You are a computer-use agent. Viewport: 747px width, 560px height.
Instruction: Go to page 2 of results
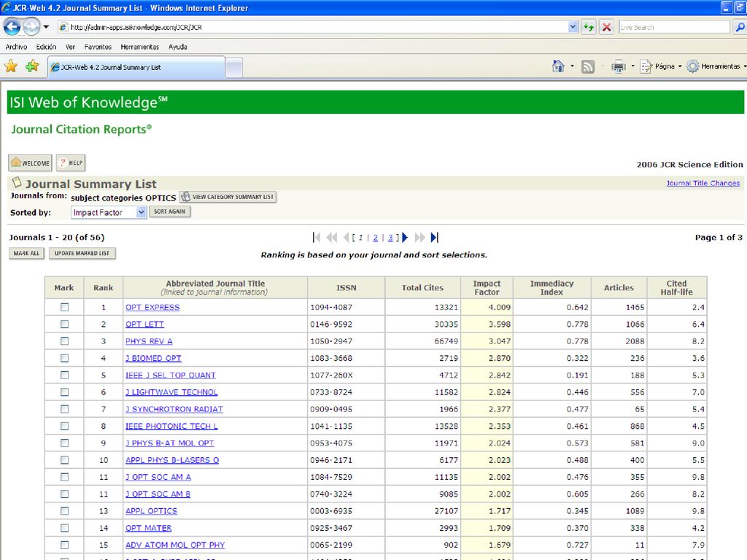(x=376, y=238)
